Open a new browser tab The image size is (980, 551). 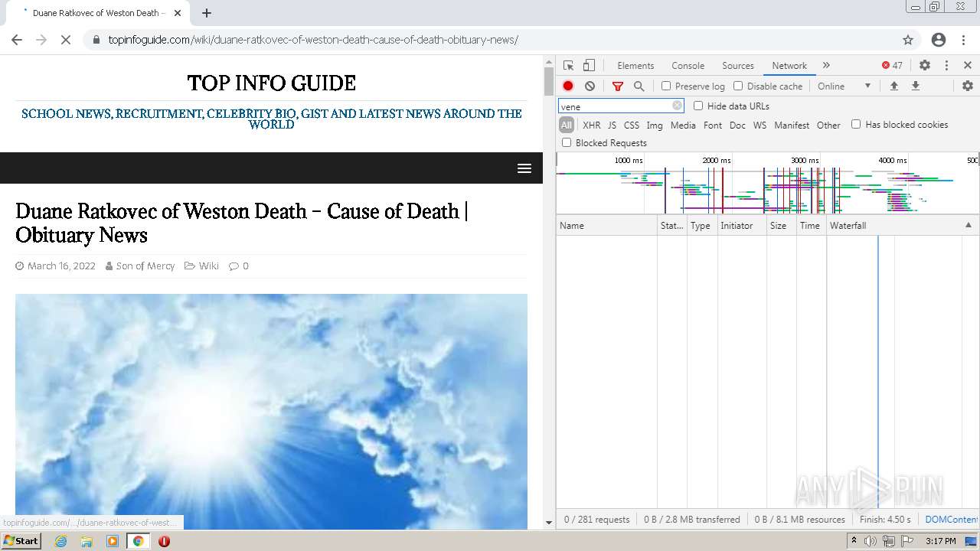[207, 13]
